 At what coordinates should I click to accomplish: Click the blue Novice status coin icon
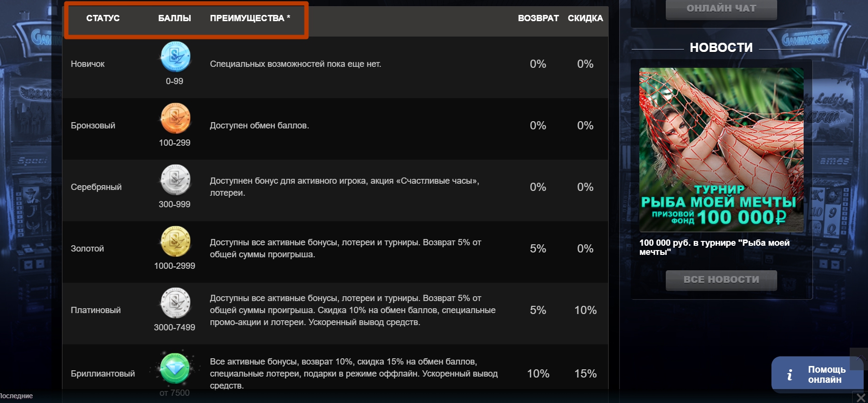pyautogui.click(x=175, y=57)
